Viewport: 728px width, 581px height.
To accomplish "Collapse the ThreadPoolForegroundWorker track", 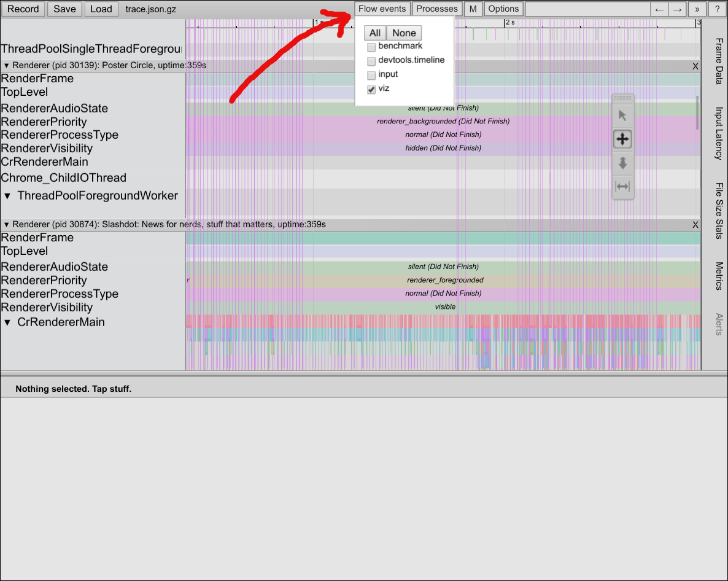I will [x=7, y=196].
